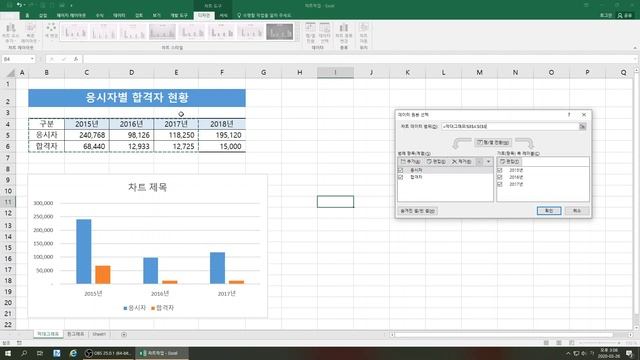Apply the first chart style thumbnail

74,31
